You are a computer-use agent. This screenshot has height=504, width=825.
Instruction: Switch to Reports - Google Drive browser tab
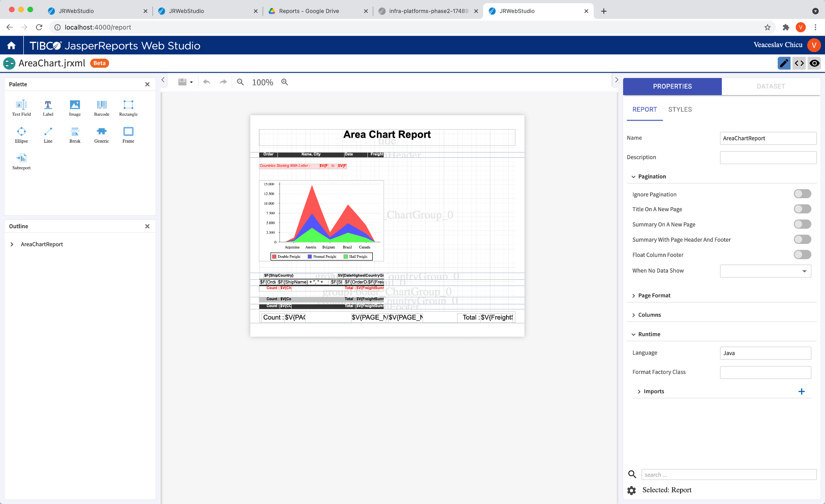point(318,11)
